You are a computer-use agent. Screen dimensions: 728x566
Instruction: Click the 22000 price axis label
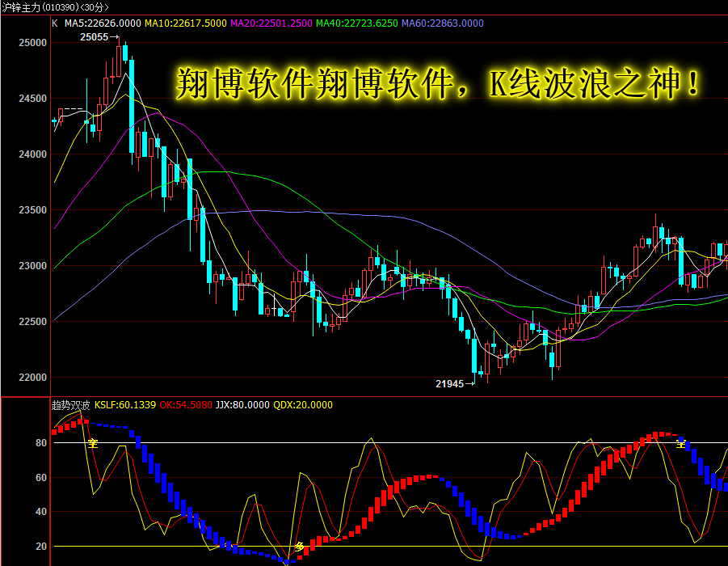click(32, 378)
